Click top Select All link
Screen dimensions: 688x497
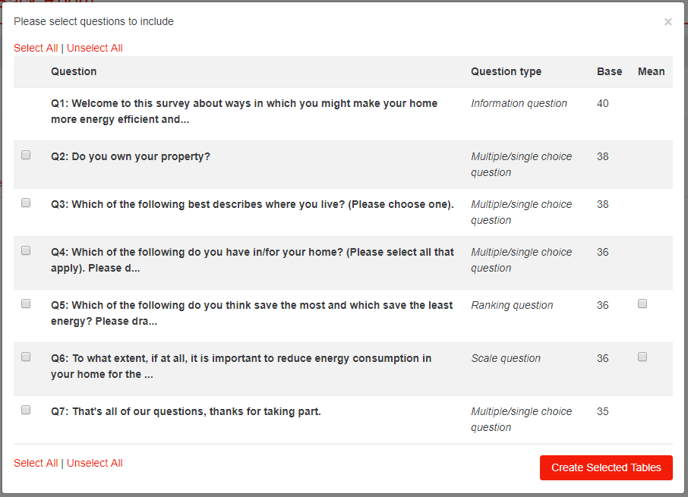coord(36,48)
